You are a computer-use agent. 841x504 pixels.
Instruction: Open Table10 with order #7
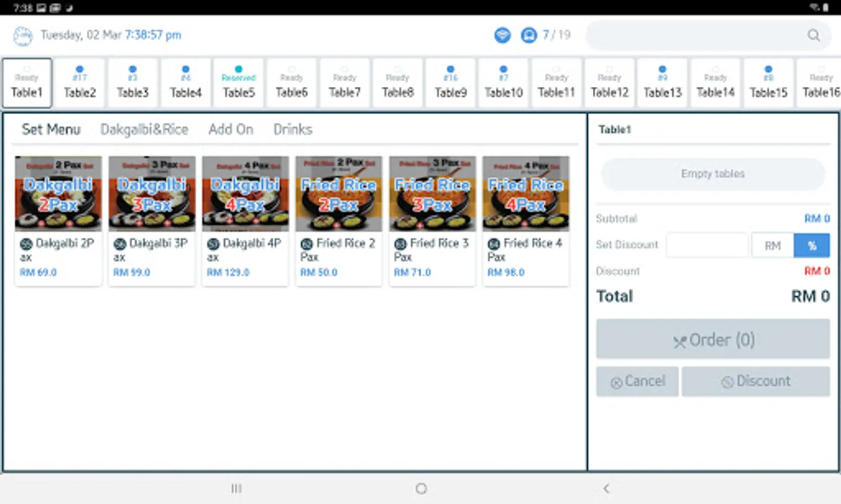(x=503, y=83)
